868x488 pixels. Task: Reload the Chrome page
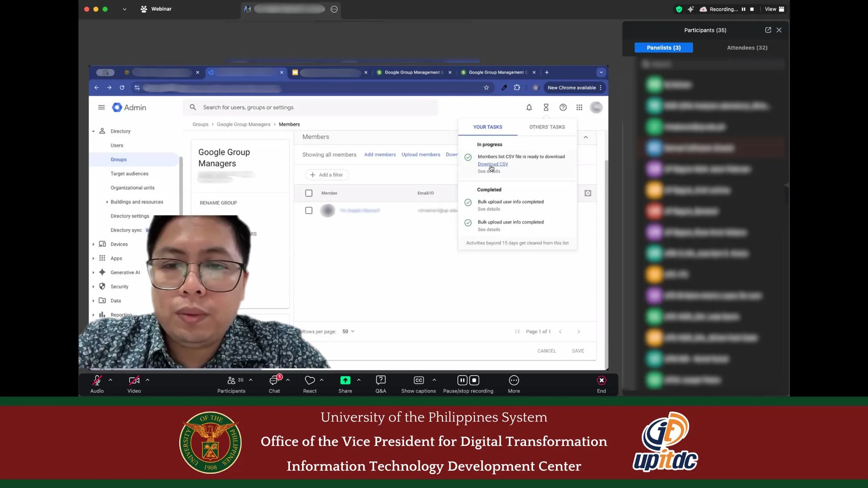coord(122,88)
